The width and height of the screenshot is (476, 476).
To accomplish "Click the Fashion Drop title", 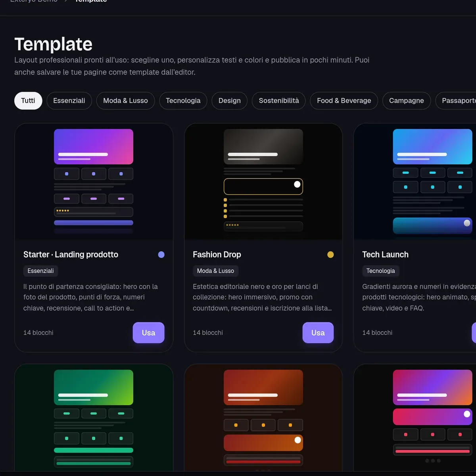I will point(217,255).
